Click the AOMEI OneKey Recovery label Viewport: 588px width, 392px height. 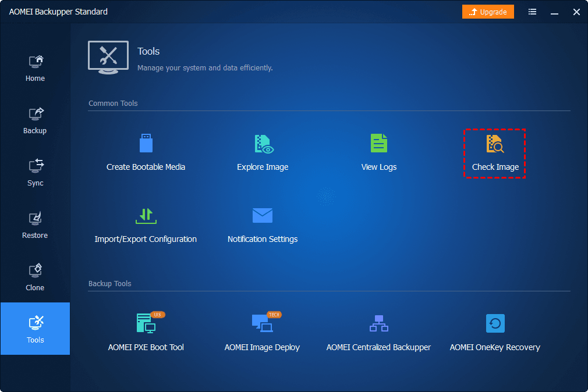click(x=495, y=347)
